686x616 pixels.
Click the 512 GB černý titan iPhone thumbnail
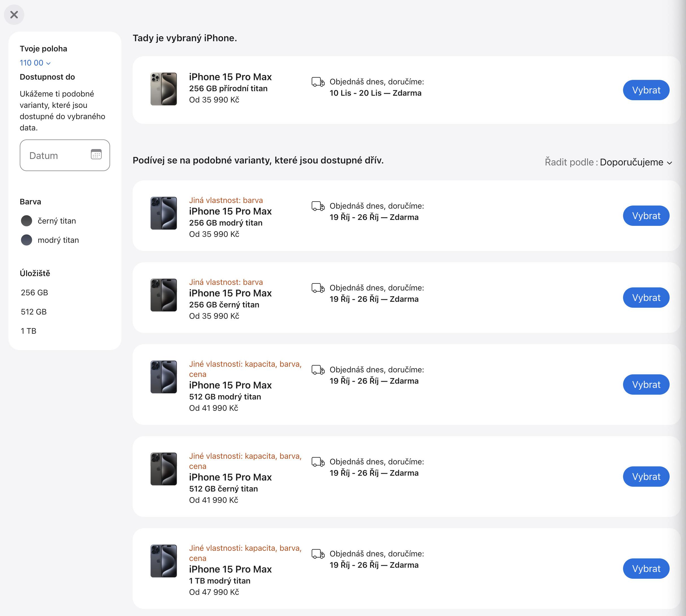point(164,469)
